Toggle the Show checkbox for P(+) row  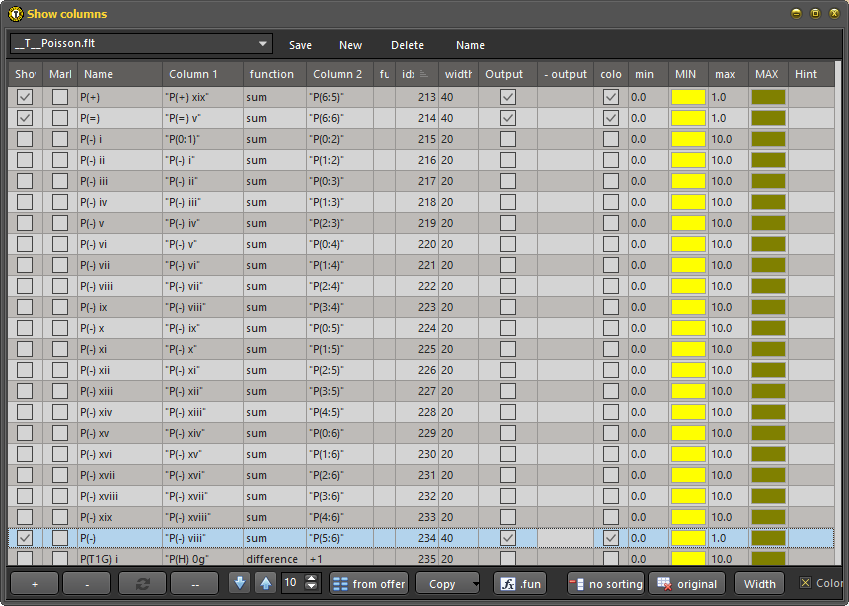point(25,97)
